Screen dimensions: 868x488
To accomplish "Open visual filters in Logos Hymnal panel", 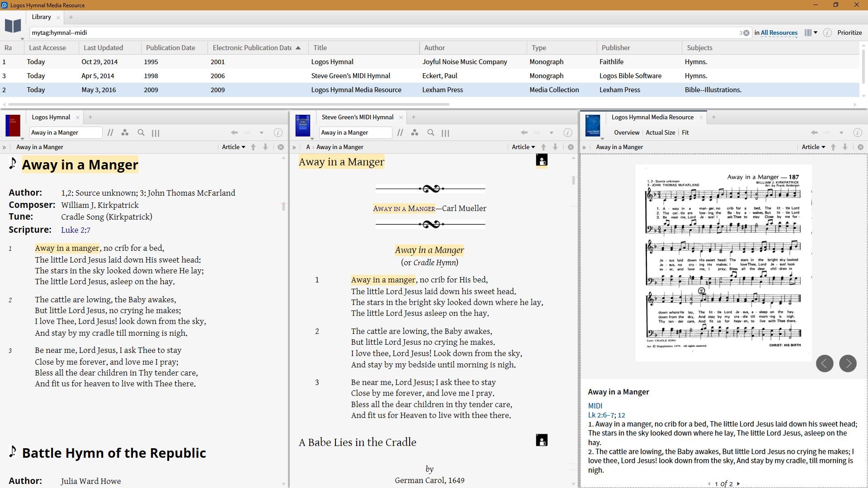I will pos(125,133).
